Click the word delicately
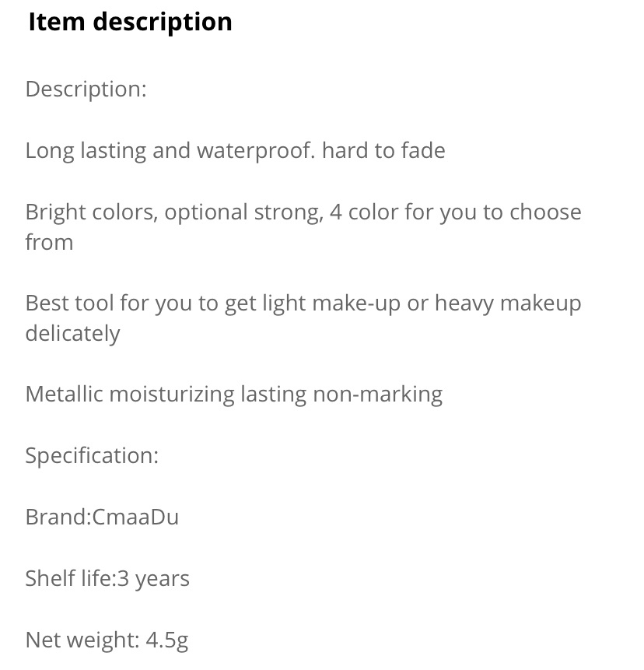 pos(72,334)
